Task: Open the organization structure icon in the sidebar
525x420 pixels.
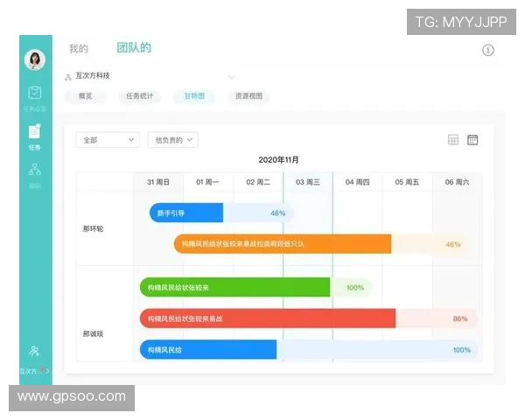Action: pos(35,170)
